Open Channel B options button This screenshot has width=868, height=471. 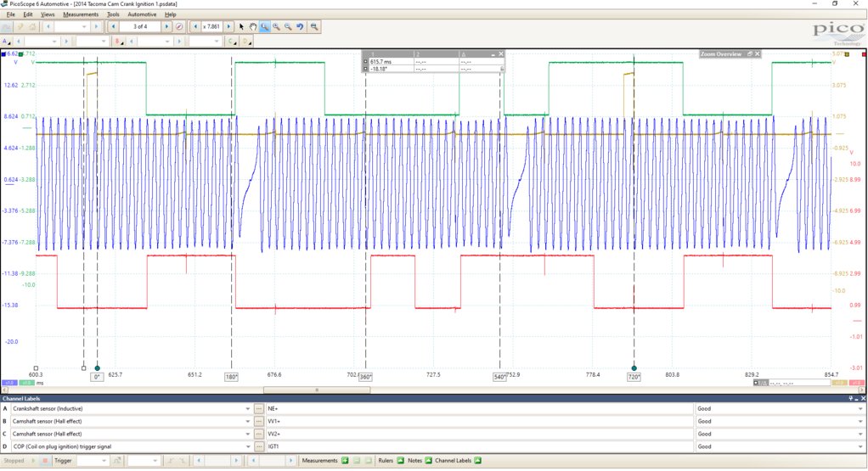[x=118, y=42]
